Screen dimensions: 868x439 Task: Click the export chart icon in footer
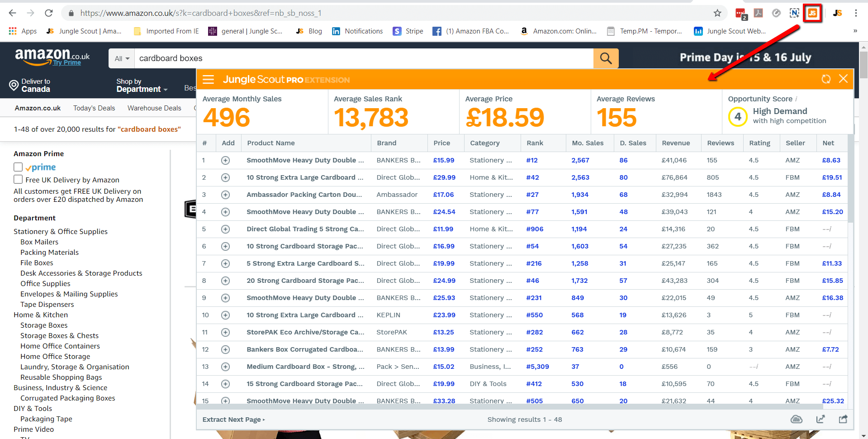(x=820, y=419)
